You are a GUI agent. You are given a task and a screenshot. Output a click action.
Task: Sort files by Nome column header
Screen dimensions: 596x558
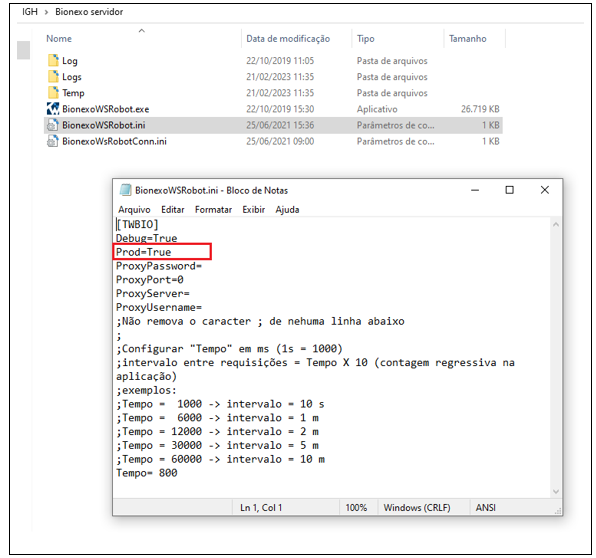59,38
